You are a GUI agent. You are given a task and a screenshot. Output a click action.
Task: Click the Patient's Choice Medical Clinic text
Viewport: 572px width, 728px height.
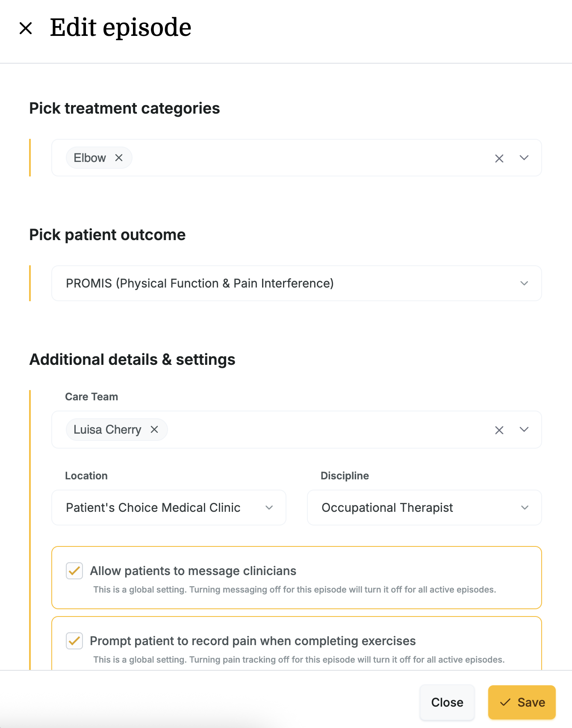(153, 508)
